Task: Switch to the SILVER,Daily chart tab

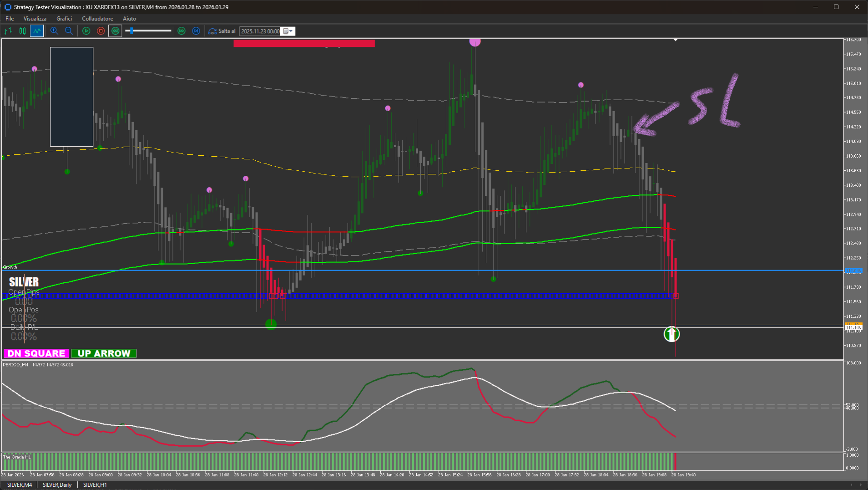Action: click(x=57, y=485)
